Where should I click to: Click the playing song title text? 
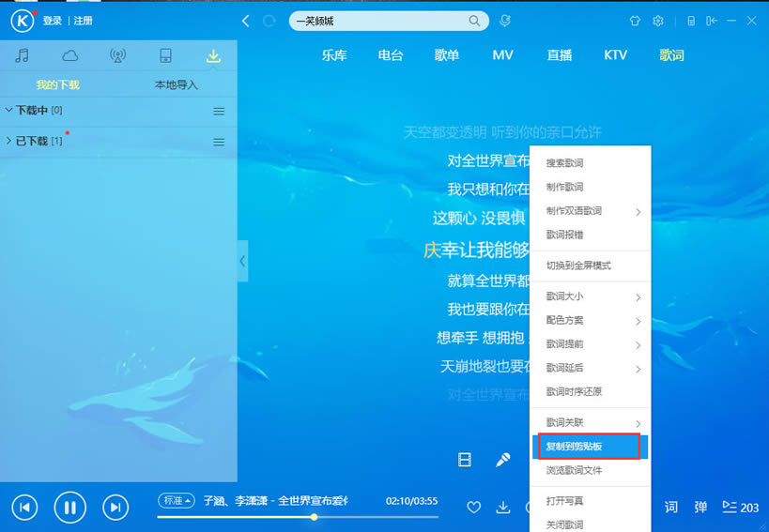click(276, 501)
